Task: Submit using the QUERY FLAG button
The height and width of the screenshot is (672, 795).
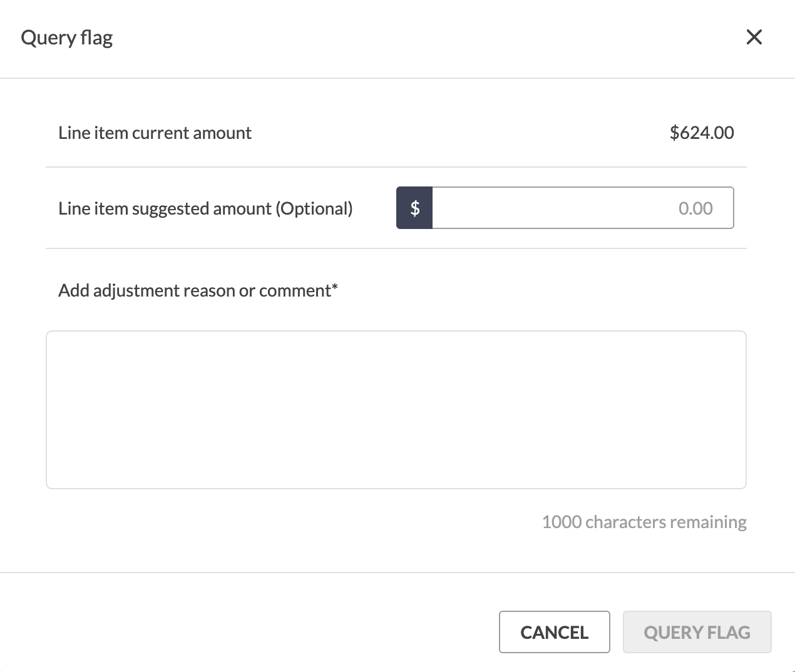Action: [697, 632]
